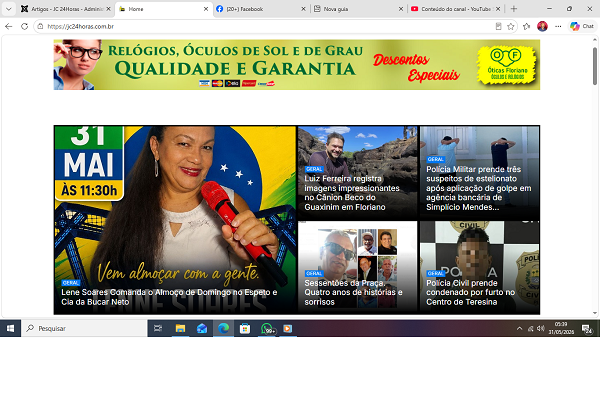Click GERAL tag on Lene Soares story
The height and width of the screenshot is (395, 600).
(x=70, y=283)
